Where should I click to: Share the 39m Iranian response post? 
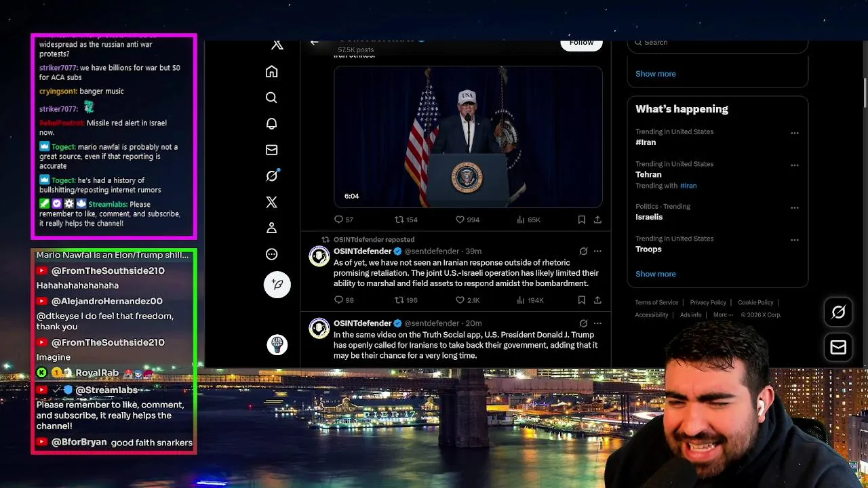point(597,300)
